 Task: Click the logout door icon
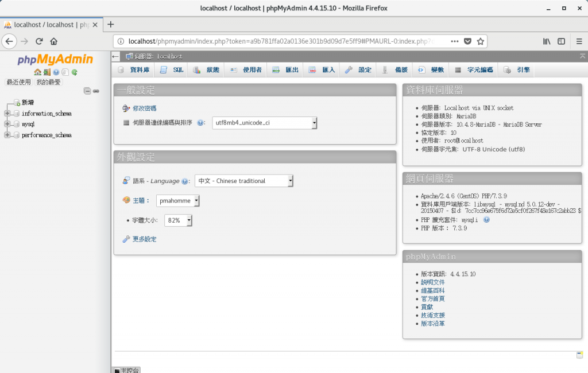[x=47, y=72]
